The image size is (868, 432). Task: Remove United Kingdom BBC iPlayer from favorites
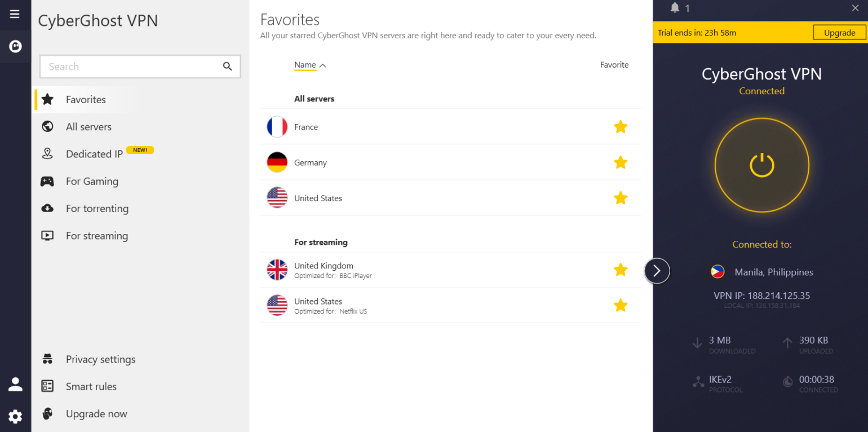[621, 270]
